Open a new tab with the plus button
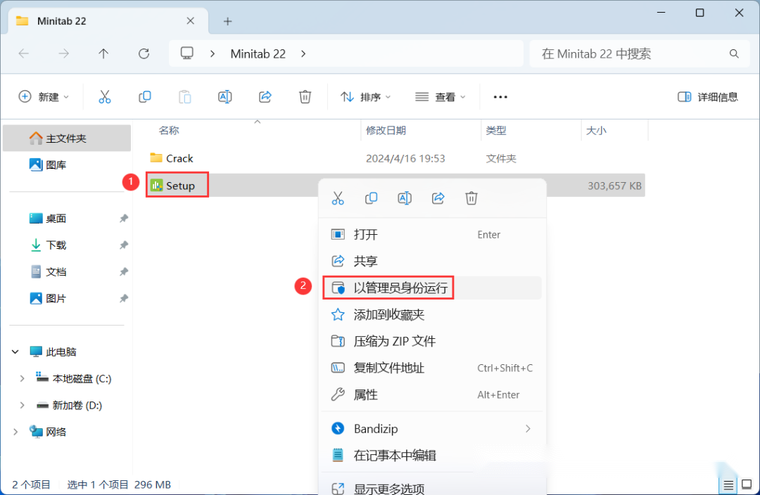760x495 pixels. (227, 21)
